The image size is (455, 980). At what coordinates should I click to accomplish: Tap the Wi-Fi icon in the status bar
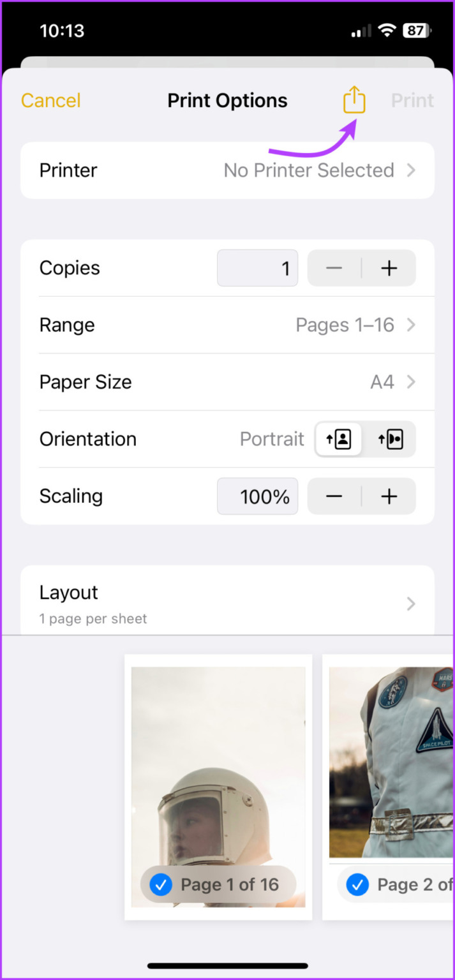click(388, 29)
